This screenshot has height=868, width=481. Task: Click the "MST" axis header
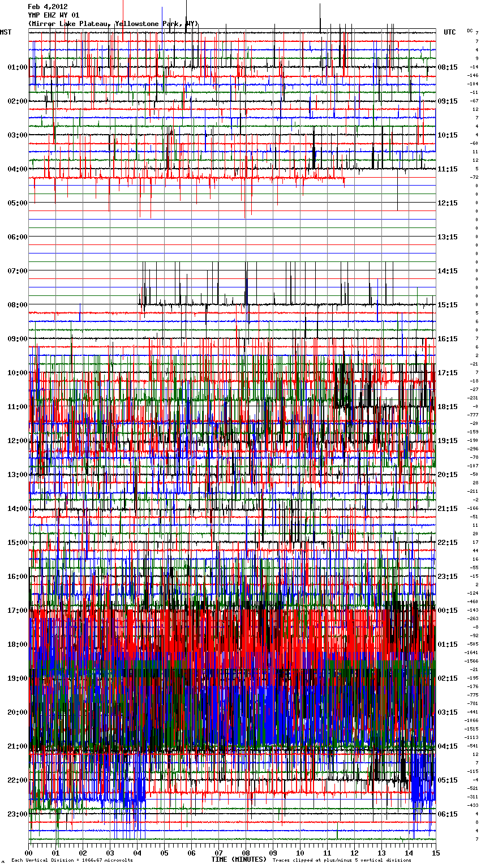[6, 32]
